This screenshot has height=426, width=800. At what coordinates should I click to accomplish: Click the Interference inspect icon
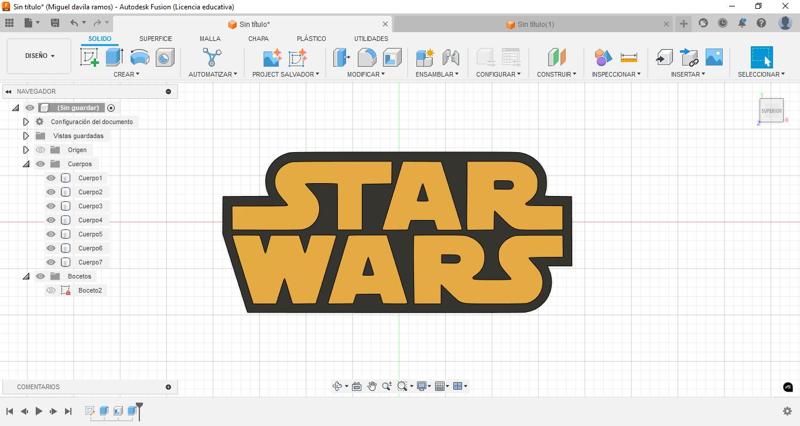[x=603, y=57]
